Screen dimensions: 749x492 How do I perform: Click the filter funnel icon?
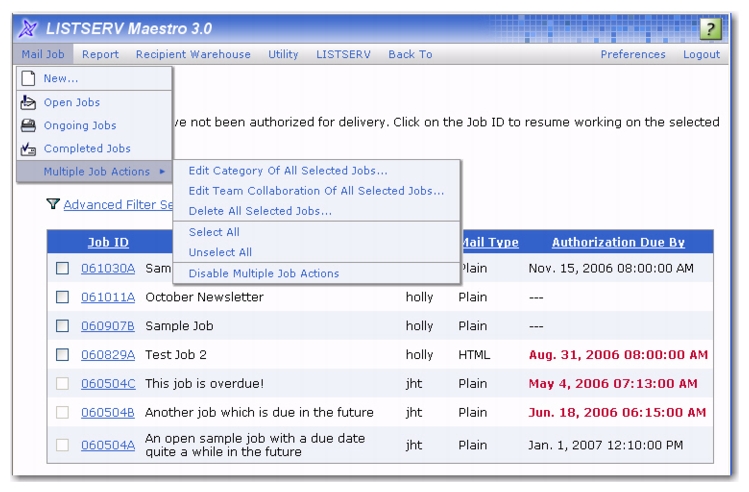tap(53, 204)
